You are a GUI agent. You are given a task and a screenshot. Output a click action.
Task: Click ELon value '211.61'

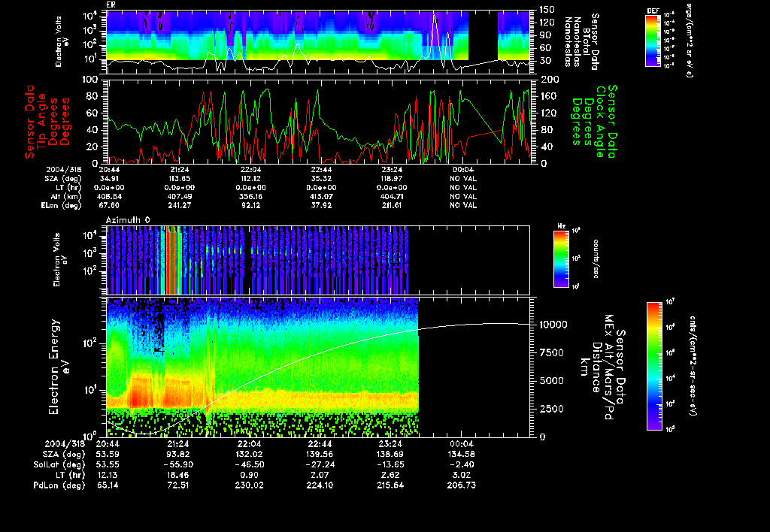point(392,206)
